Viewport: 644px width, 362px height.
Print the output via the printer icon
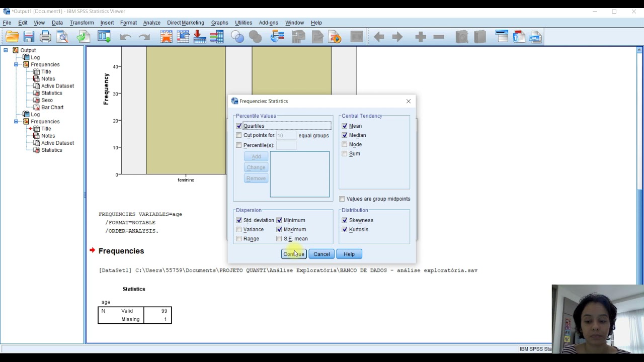point(45,37)
